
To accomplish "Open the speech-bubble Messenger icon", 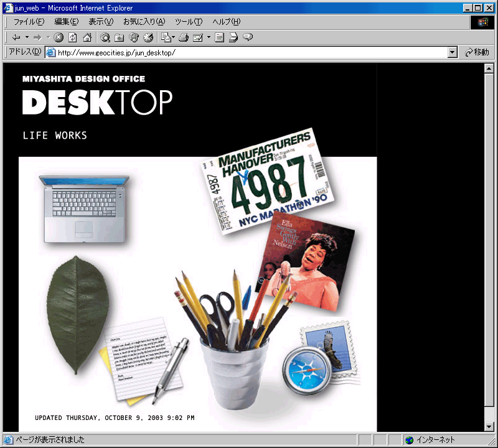I will 248,37.
